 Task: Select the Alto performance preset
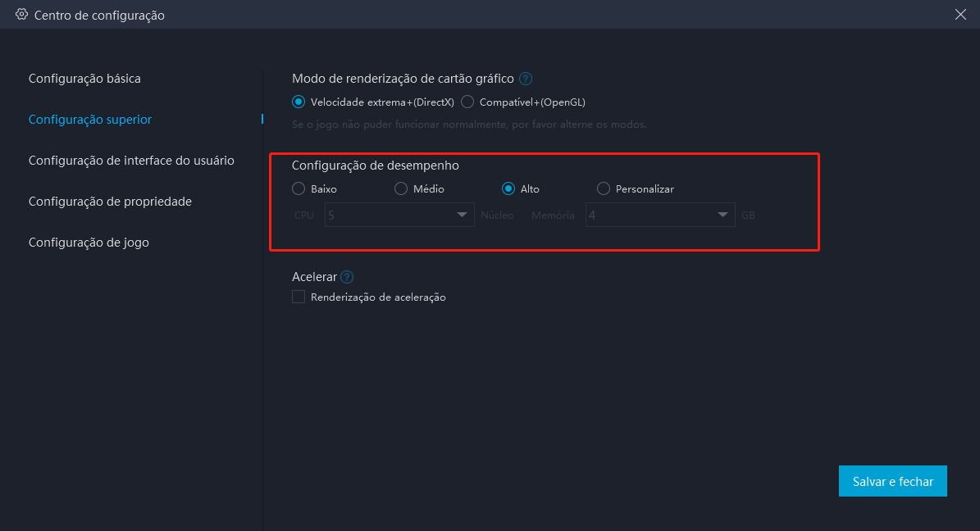[509, 188]
